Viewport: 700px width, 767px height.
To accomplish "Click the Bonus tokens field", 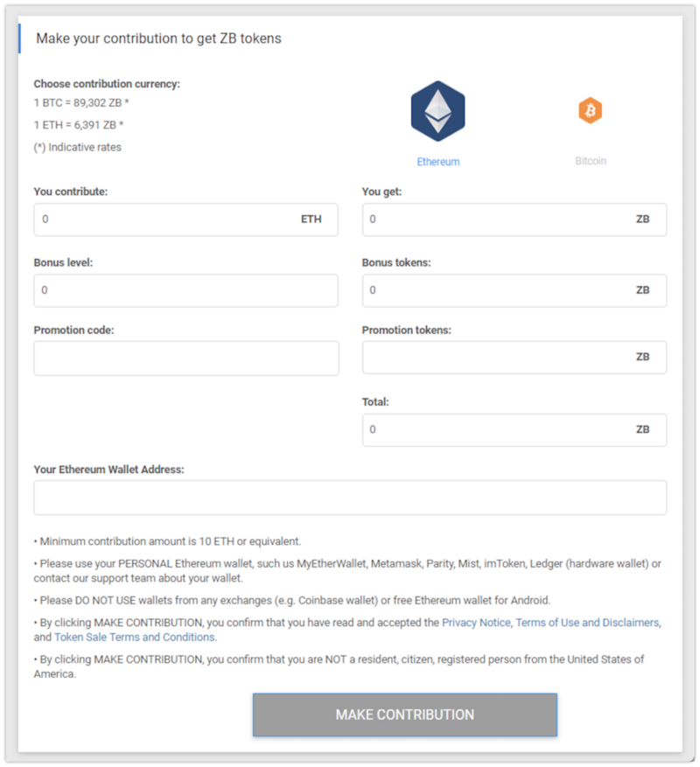I will 514,290.
